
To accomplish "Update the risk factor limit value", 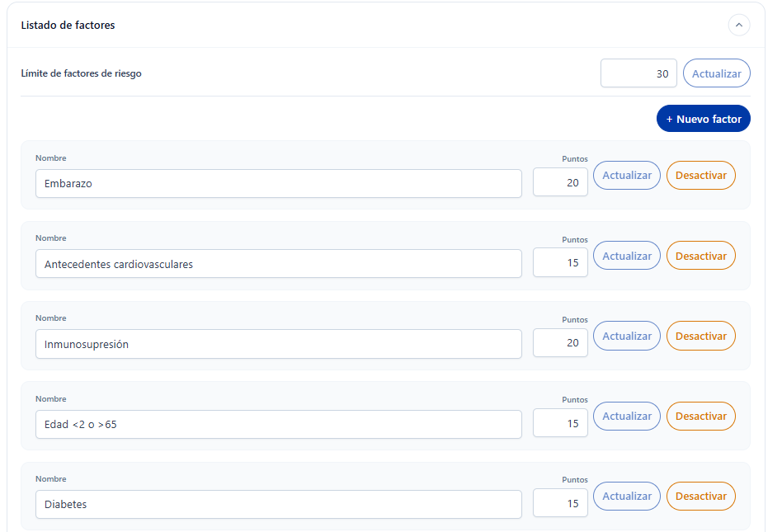I will pyautogui.click(x=716, y=73).
